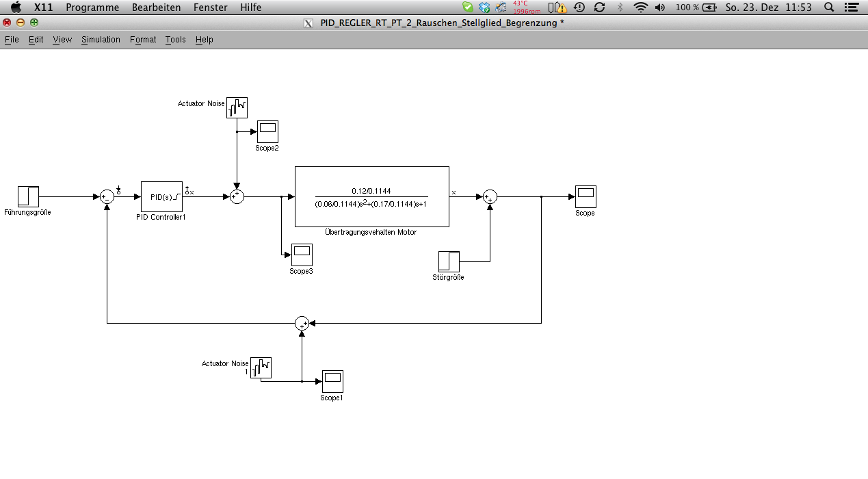Select the Führungsgröße step block

[28, 196]
